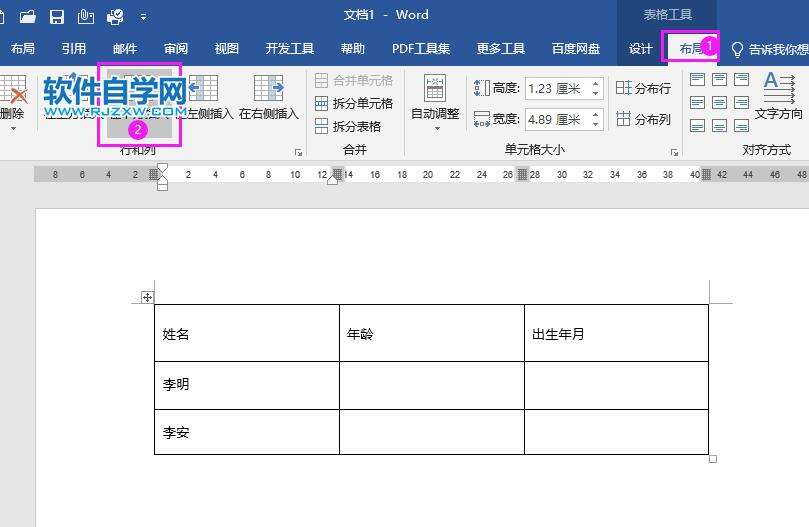
Task: Open the 设计 tab under 表格工具
Action: 640,49
